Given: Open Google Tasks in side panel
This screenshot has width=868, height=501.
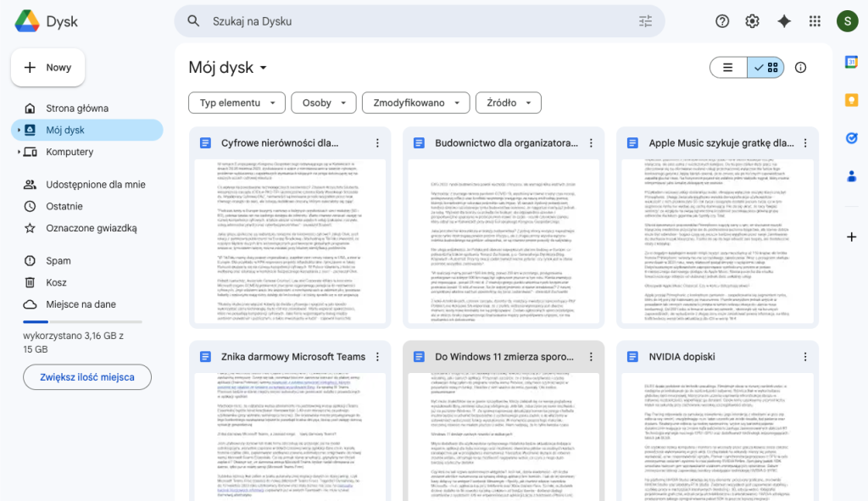Looking at the screenshot, I should (851, 138).
